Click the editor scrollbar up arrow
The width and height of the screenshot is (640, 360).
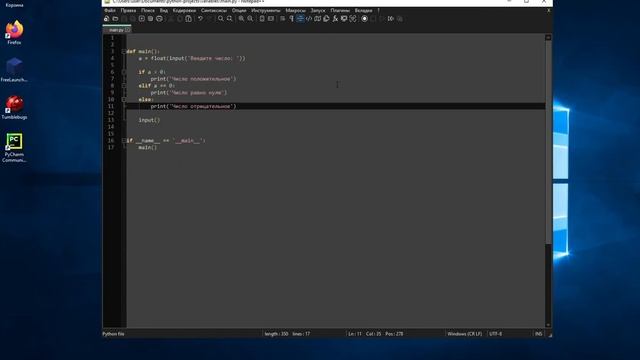tap(548, 38)
